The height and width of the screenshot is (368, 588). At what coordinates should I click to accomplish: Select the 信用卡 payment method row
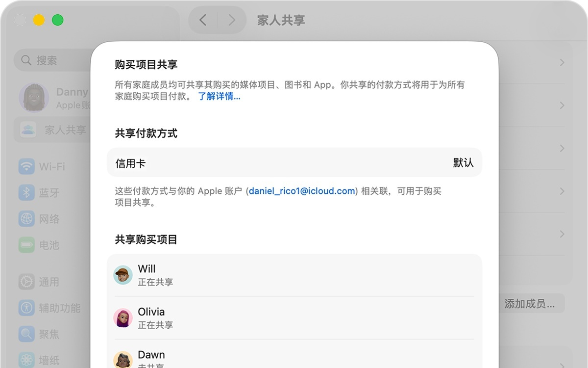294,162
